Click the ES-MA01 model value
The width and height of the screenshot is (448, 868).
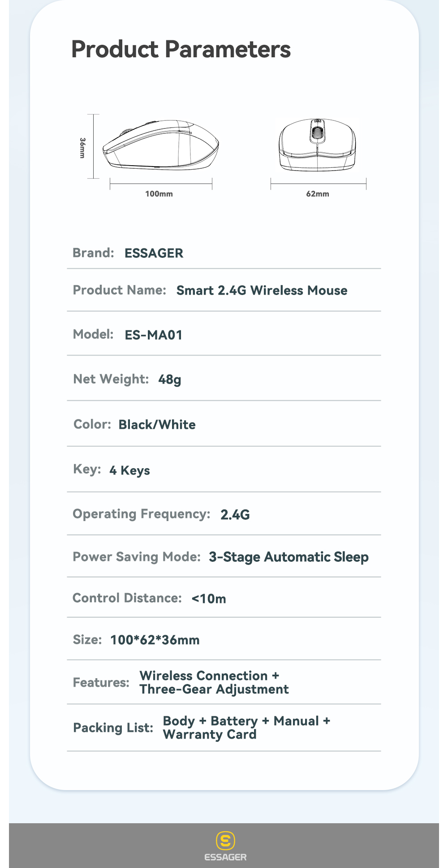click(x=153, y=335)
